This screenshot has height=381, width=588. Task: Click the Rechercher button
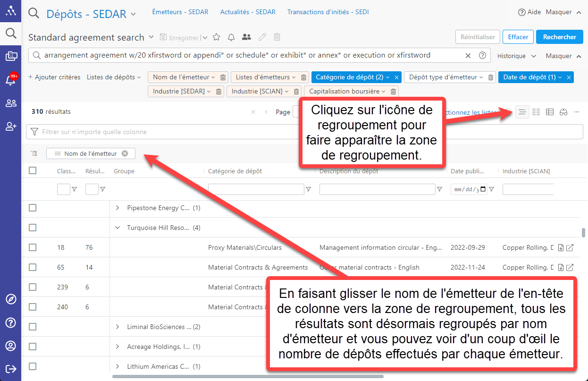pos(560,37)
